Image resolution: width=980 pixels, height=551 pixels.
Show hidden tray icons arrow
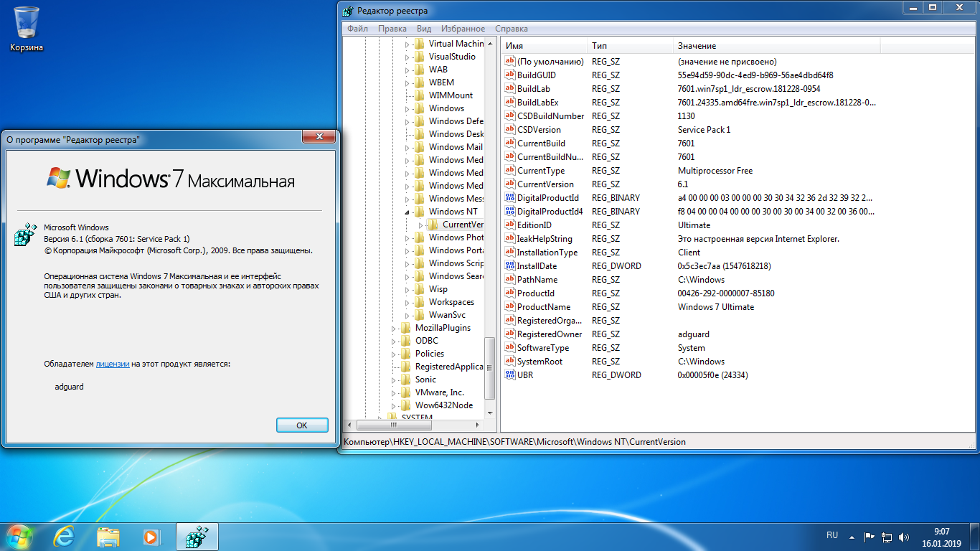pos(852,537)
